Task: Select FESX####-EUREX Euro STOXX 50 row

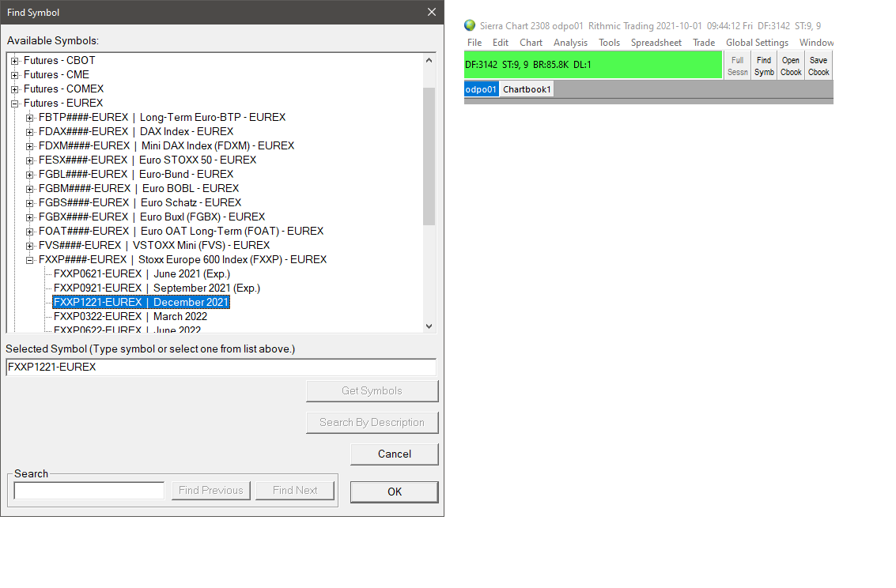Action: pyautogui.click(x=147, y=160)
